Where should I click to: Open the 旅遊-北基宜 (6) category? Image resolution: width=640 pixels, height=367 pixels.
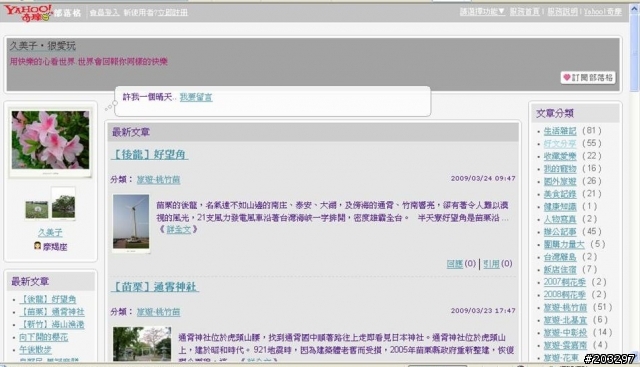565,320
